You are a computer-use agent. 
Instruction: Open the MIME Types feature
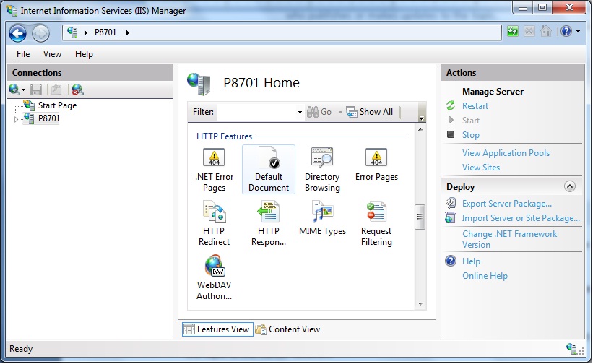pyautogui.click(x=322, y=219)
